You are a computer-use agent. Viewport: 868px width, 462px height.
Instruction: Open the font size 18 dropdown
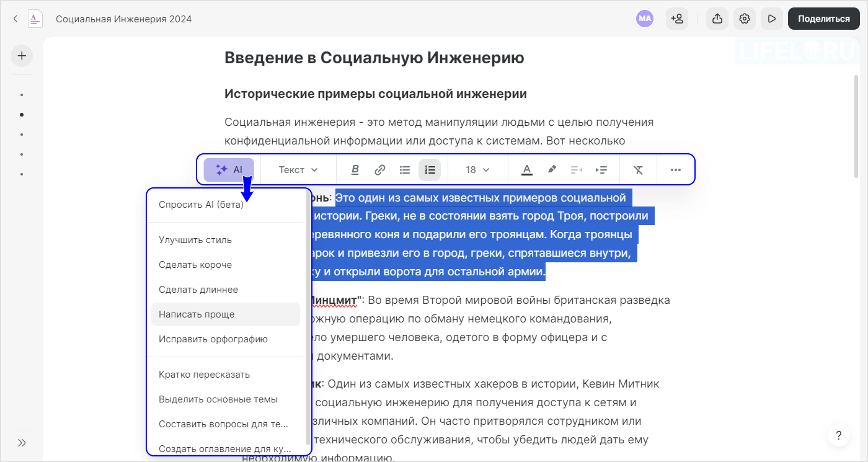[x=477, y=169]
